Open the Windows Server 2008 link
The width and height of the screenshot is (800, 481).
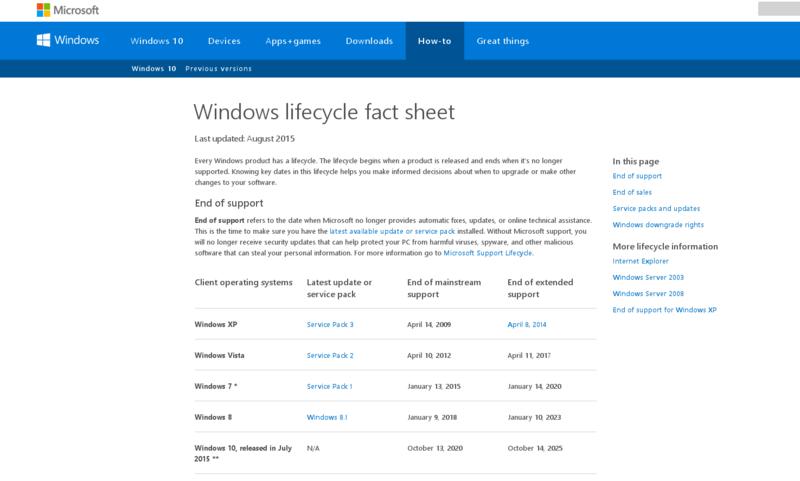click(648, 294)
